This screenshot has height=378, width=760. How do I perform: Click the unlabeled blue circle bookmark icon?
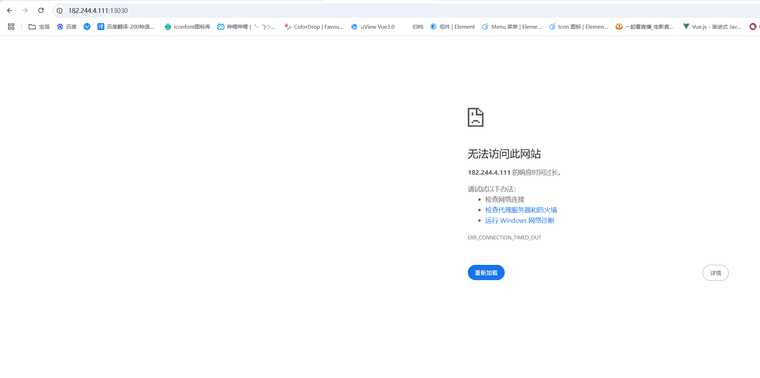click(x=87, y=27)
